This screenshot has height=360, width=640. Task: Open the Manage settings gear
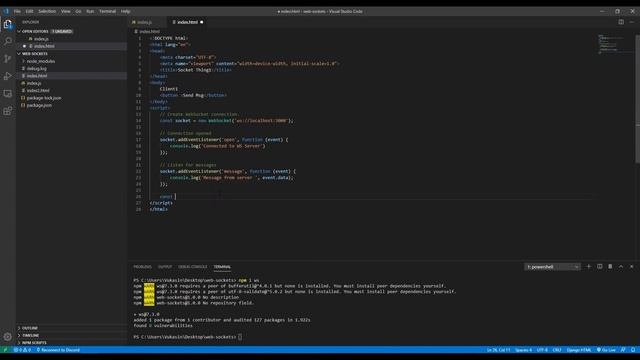(x=7, y=336)
